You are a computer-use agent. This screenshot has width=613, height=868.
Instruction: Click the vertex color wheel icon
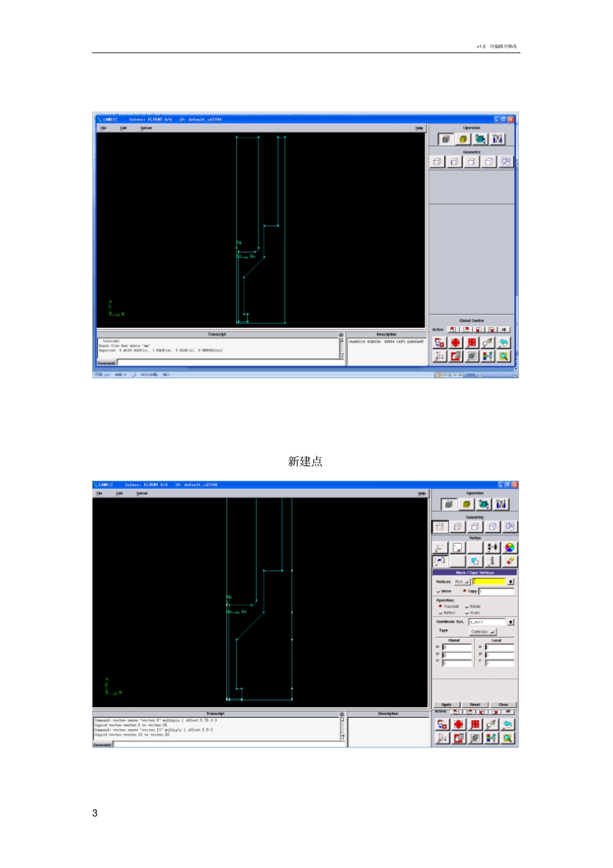click(509, 547)
